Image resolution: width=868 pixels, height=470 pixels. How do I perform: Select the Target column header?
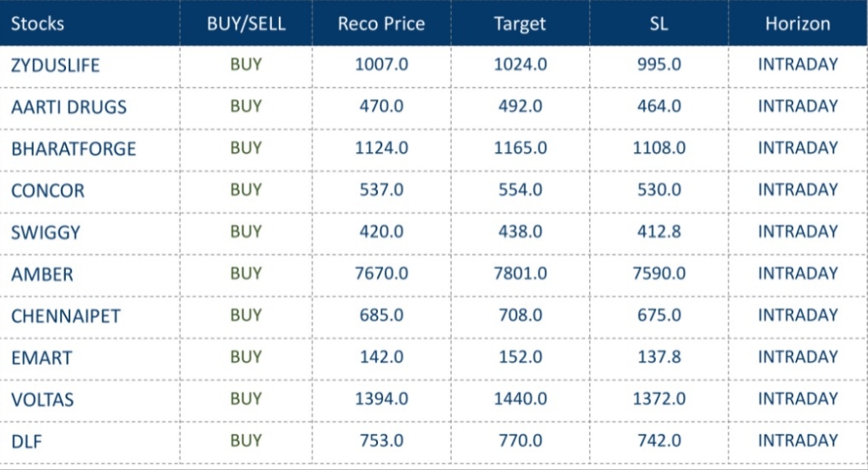pyautogui.click(x=520, y=23)
